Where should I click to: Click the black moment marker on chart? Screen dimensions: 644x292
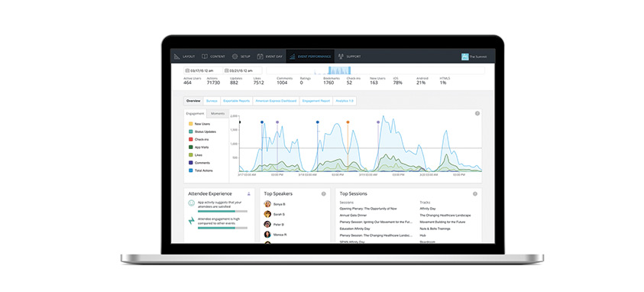(x=239, y=122)
